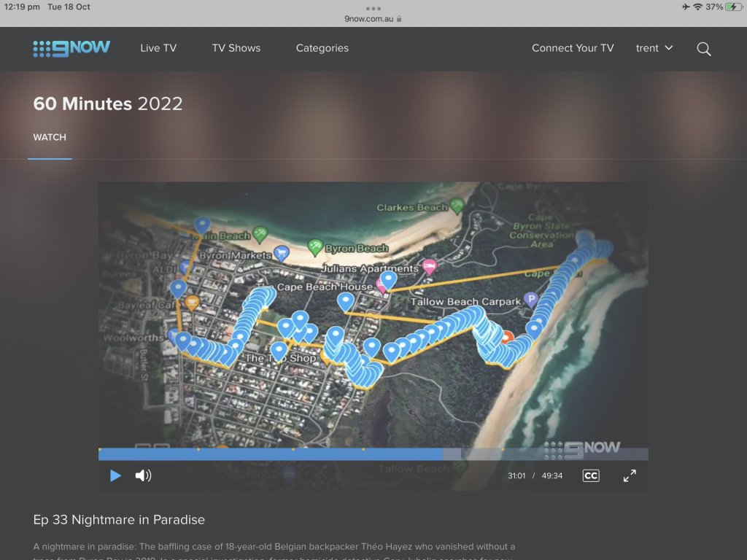Click Connect Your TV link
The width and height of the screenshot is (747, 560).
pos(573,48)
